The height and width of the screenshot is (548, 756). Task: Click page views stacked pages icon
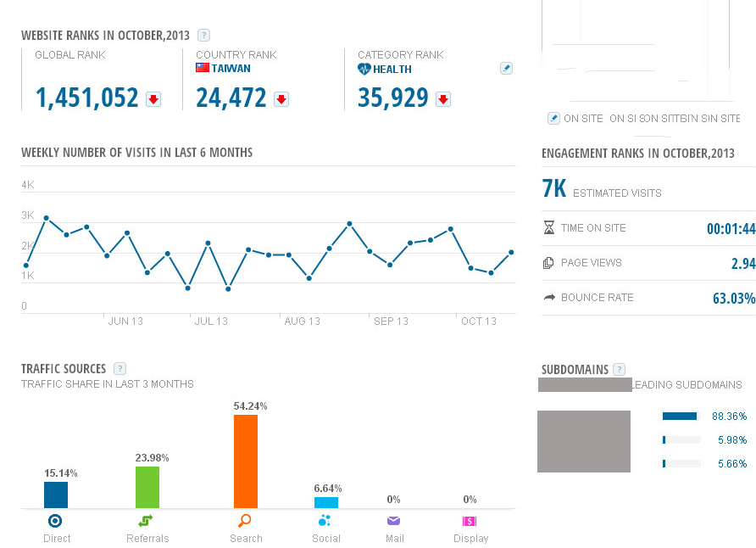pos(548,262)
